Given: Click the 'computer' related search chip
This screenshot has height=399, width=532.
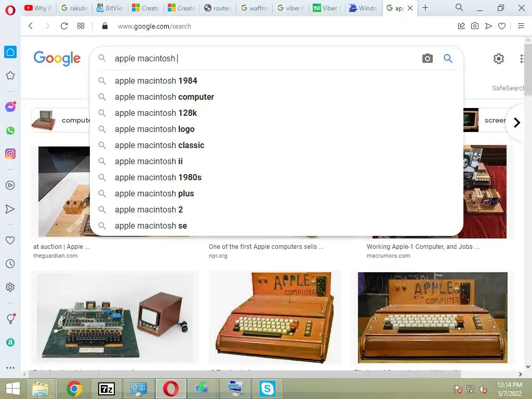Looking at the screenshot, I should pyautogui.click(x=61, y=120).
